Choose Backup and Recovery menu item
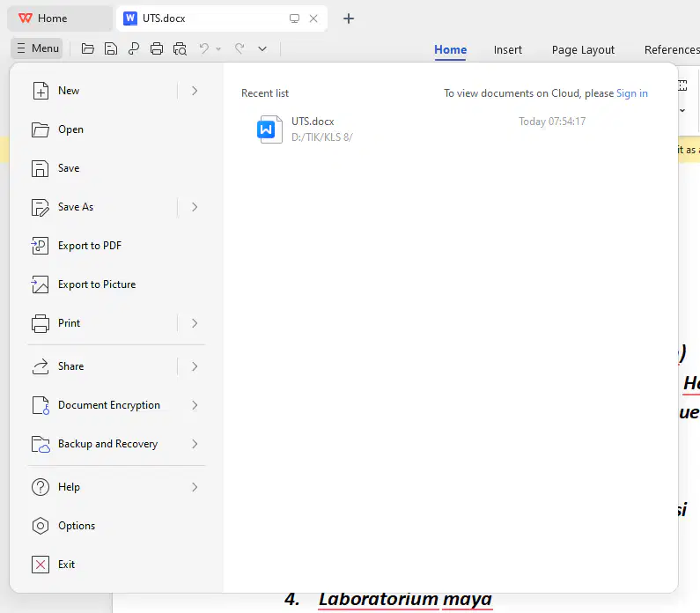700x613 pixels. click(x=116, y=444)
